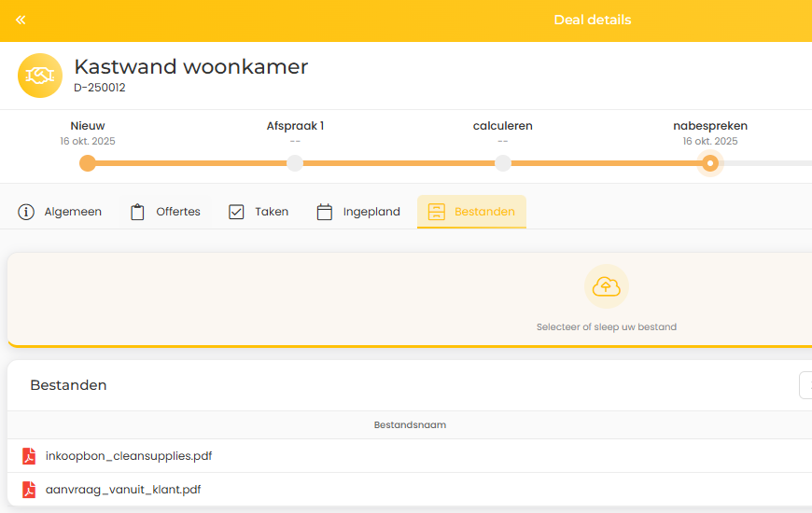Screen dimensions: 812x513
Task: Click 'Selecteer of sleep uw bestand' upload area
Action: click(606, 327)
